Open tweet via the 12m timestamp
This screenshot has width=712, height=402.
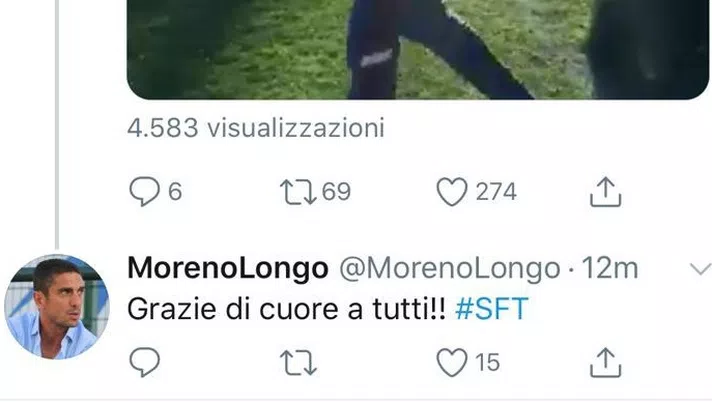tap(610, 268)
